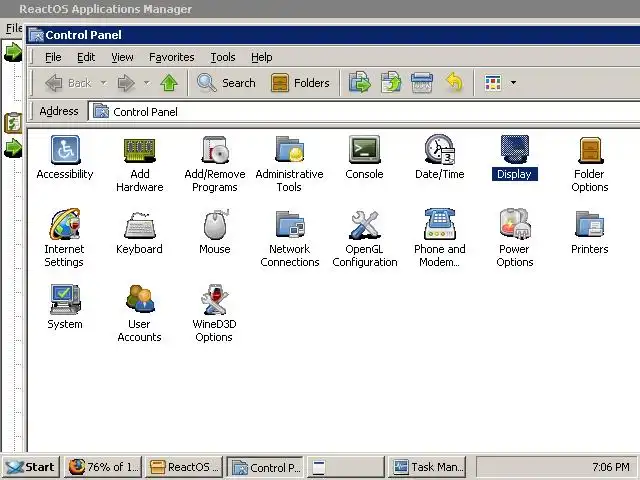640x480 pixels.
Task: Click the Address bar field
Action: click(364, 111)
